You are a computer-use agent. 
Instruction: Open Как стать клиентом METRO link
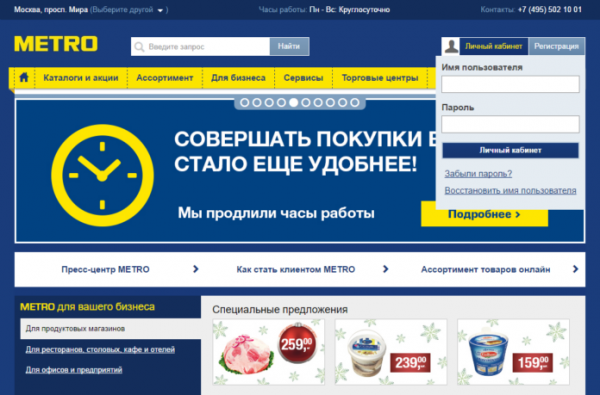click(296, 269)
